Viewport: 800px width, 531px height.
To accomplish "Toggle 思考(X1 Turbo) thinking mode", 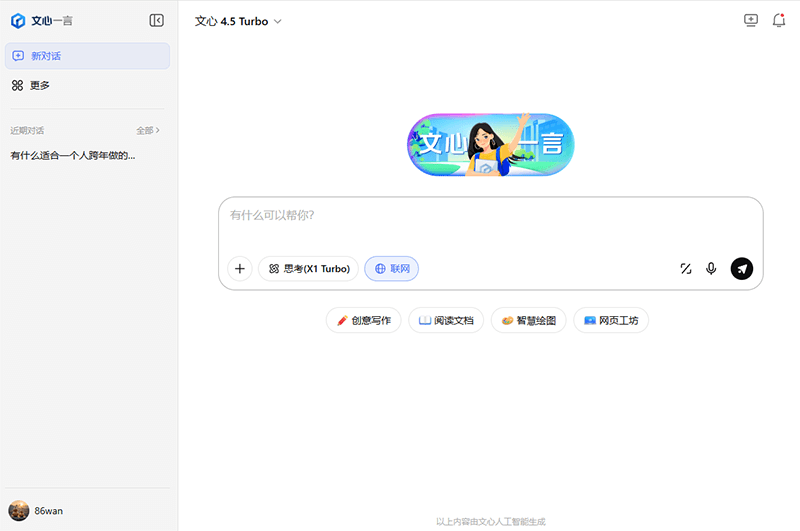I will [308, 268].
